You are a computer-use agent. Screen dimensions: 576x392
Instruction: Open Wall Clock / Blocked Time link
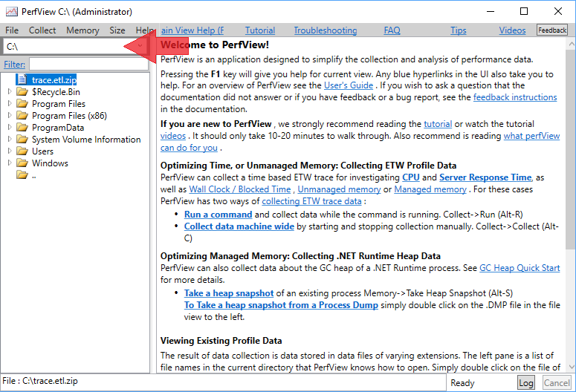pyautogui.click(x=240, y=189)
